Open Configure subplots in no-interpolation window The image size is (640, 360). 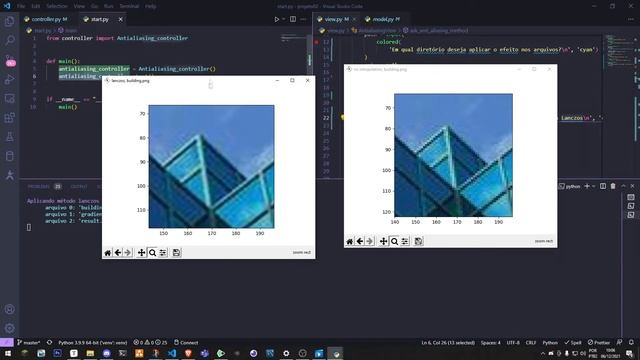click(405, 241)
